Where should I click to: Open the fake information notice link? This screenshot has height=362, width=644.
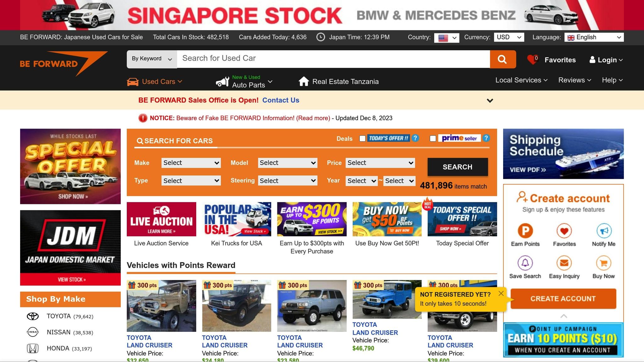coord(253,118)
